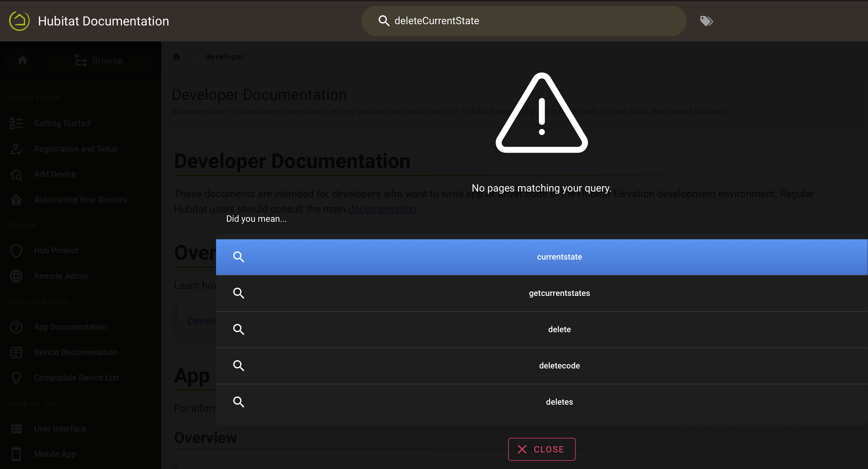
Task: Click the Mobile App phone icon
Action: point(16,454)
